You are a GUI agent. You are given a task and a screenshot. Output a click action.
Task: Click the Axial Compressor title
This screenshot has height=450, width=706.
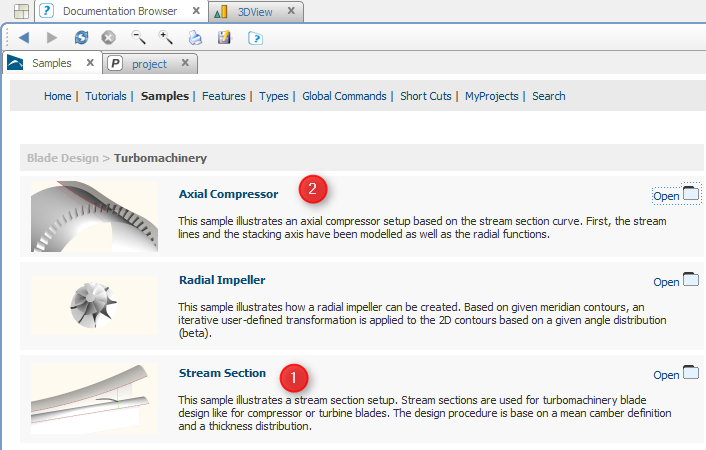(x=228, y=194)
